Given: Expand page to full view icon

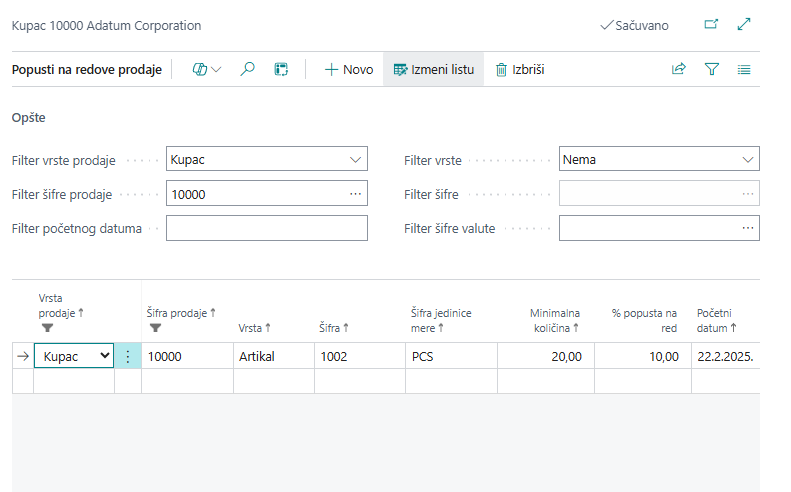Looking at the screenshot, I should pyautogui.click(x=744, y=24).
